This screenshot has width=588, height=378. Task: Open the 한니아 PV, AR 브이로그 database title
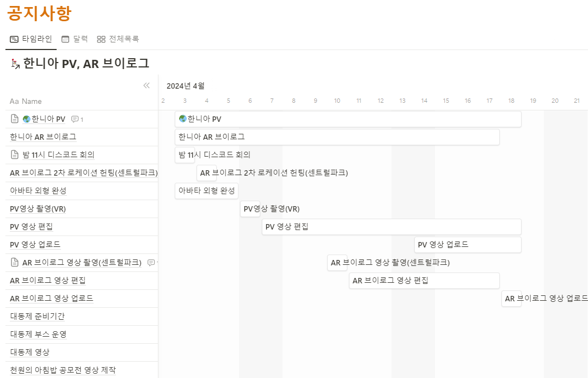click(x=86, y=64)
